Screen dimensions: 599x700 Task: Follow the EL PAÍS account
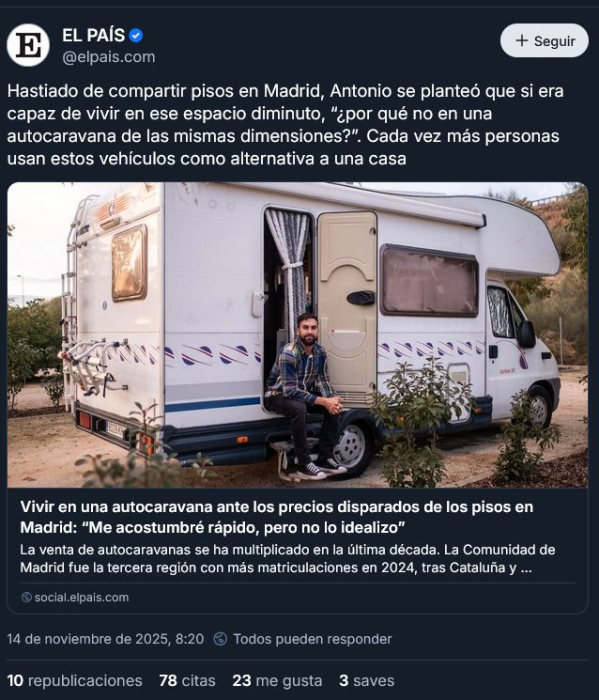pos(545,40)
